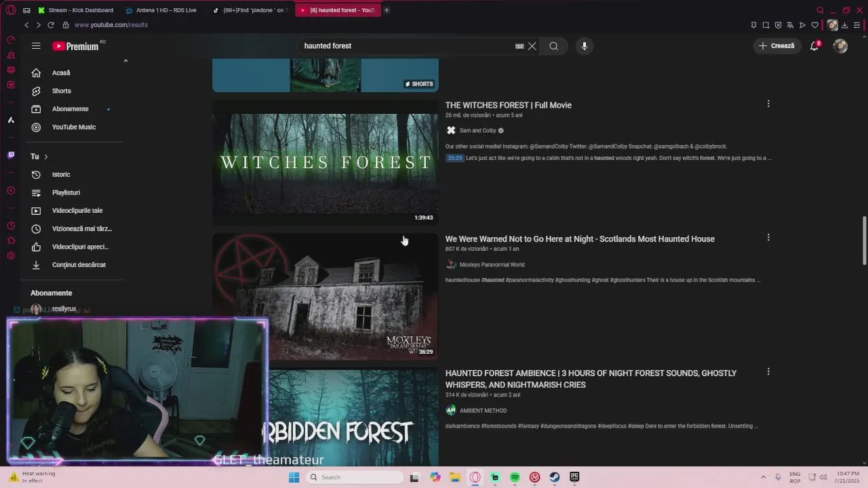Go back in browser history
This screenshot has height=488, width=868.
[x=26, y=25]
